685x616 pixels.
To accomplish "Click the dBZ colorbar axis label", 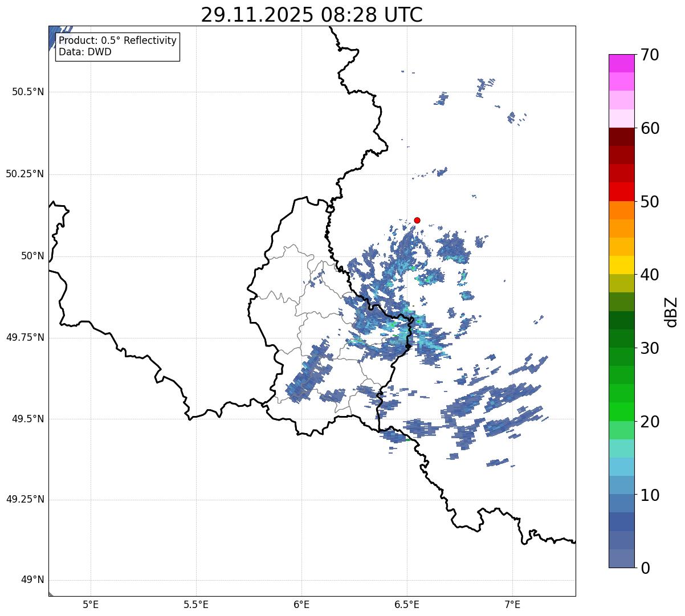I will click(x=671, y=312).
